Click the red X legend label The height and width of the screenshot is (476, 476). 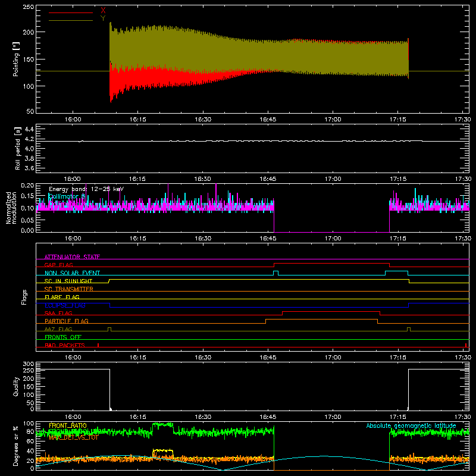click(103, 11)
